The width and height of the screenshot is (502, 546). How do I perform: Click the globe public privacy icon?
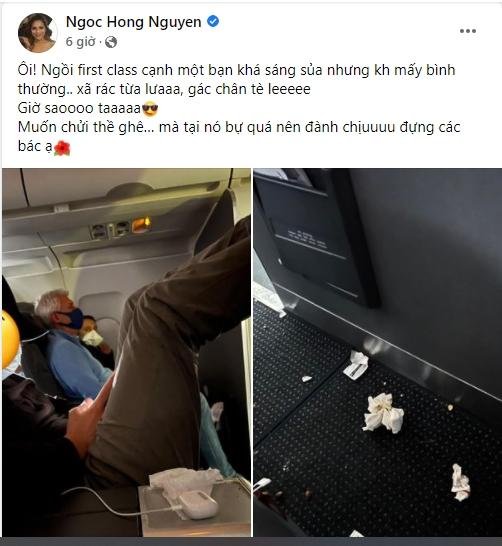pos(111,42)
